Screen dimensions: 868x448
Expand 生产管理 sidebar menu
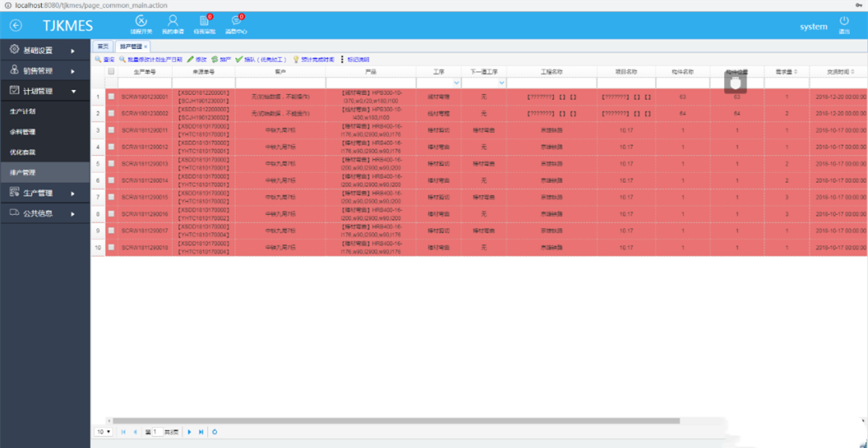pos(45,193)
